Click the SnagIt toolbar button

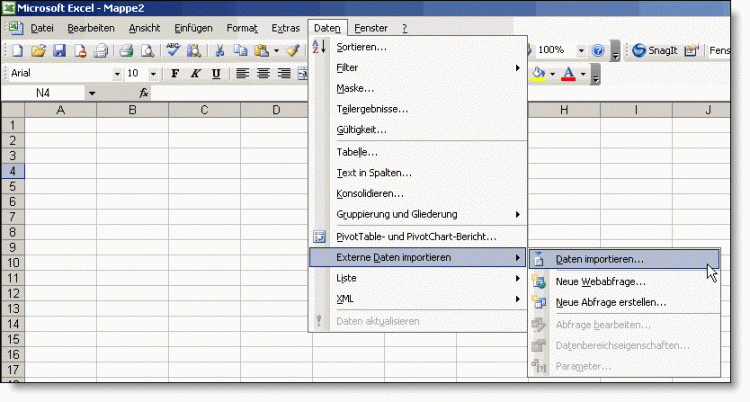[x=654, y=50]
